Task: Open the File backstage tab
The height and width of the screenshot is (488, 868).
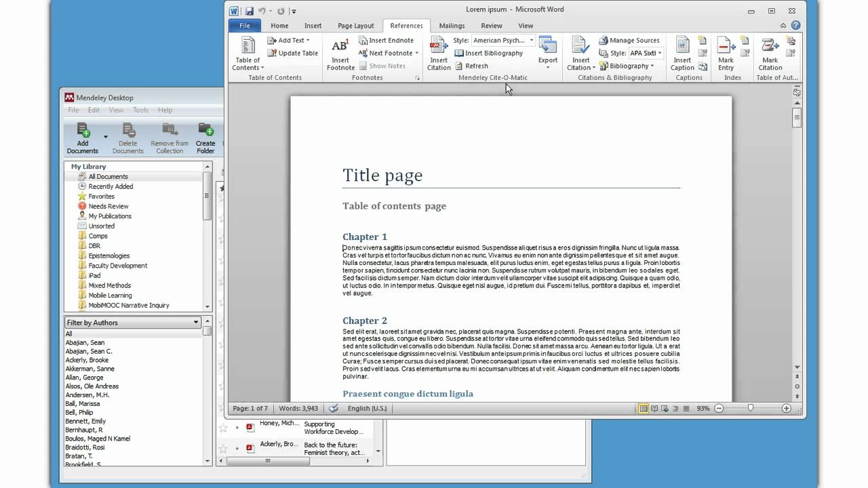Action: click(245, 26)
